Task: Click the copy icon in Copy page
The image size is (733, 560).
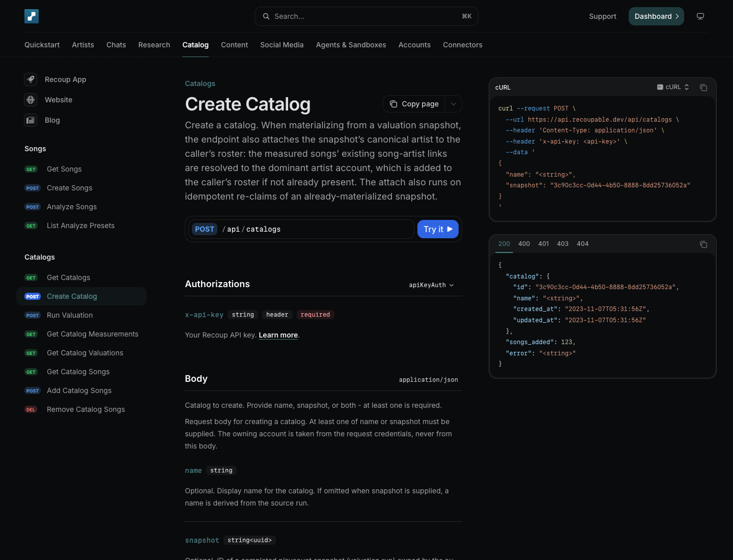Action: point(393,104)
